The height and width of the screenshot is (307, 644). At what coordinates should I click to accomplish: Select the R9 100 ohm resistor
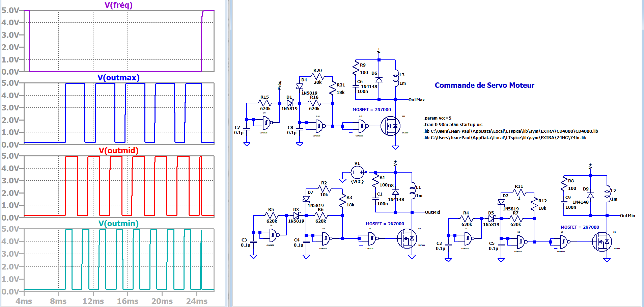(356, 68)
